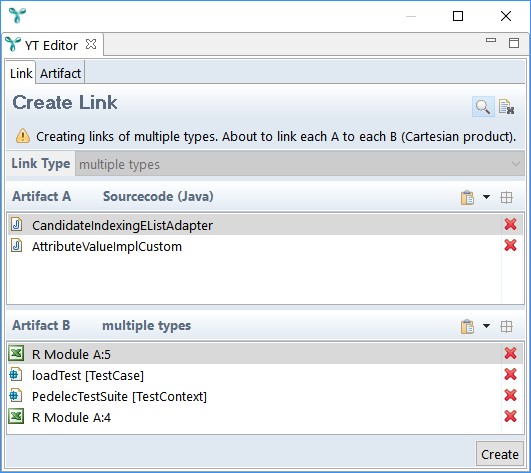The height and width of the screenshot is (473, 531).
Task: Select the Link tab
Action: click(x=21, y=73)
